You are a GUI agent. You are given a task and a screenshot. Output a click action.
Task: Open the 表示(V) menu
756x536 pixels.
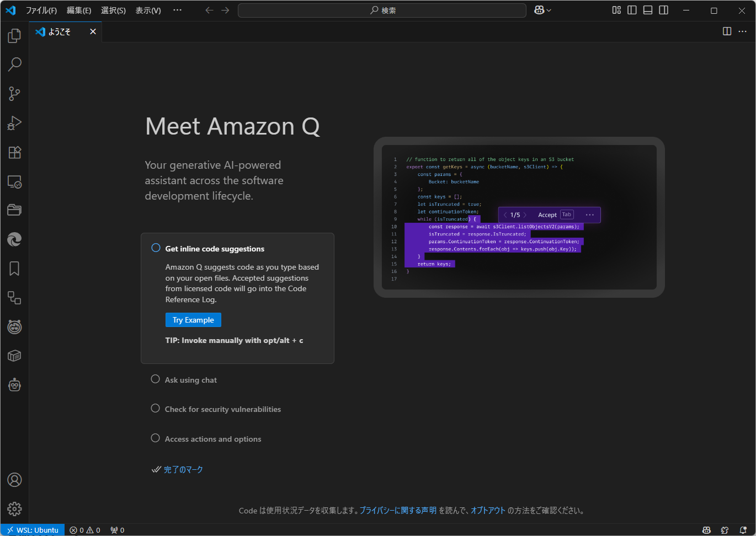point(148,10)
